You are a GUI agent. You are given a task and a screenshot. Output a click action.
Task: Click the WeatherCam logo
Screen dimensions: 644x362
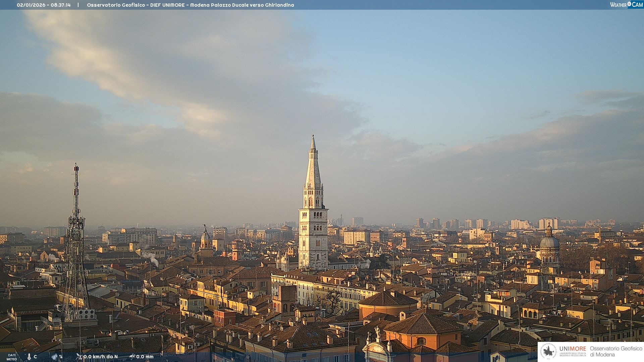click(626, 4)
